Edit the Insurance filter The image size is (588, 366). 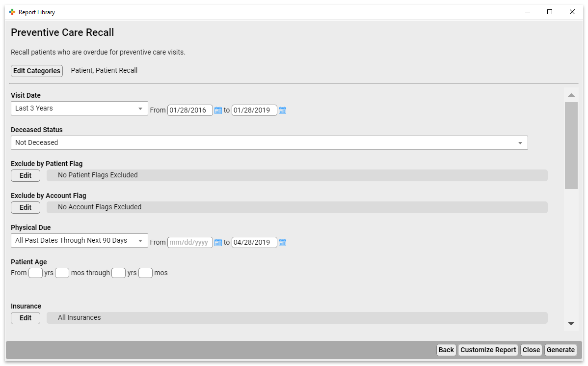click(26, 318)
